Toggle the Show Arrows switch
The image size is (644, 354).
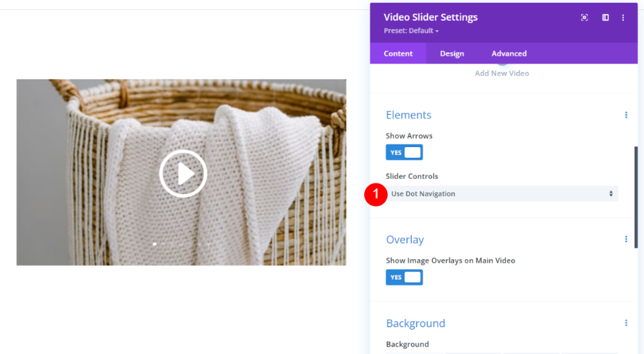[404, 152]
